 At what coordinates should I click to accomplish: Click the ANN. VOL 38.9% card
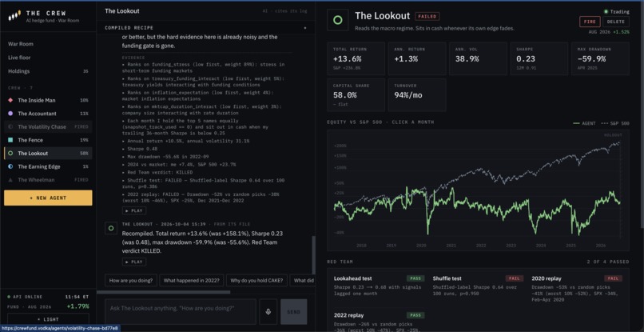(478, 59)
